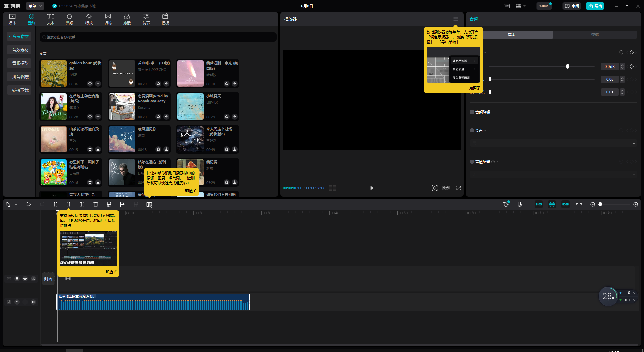Image resolution: width=644 pixels, height=352 pixels.
Task: Click the 封面 cover button
Action: pos(48,279)
